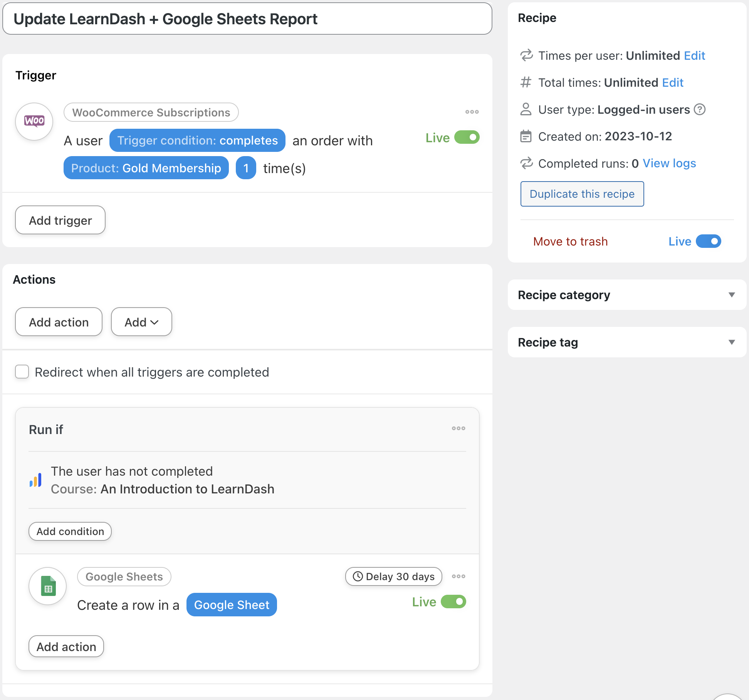
Task: Expand the Recipe tag panel
Action: pos(731,342)
